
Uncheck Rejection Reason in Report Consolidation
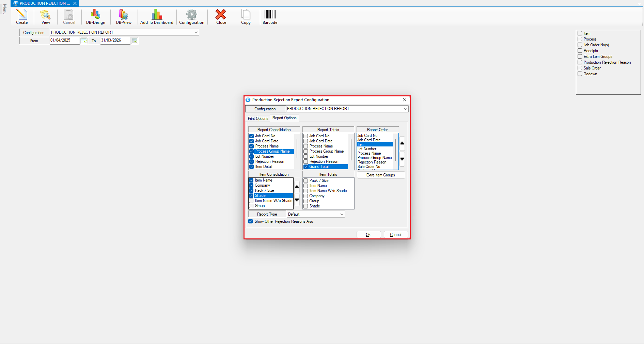click(x=252, y=162)
